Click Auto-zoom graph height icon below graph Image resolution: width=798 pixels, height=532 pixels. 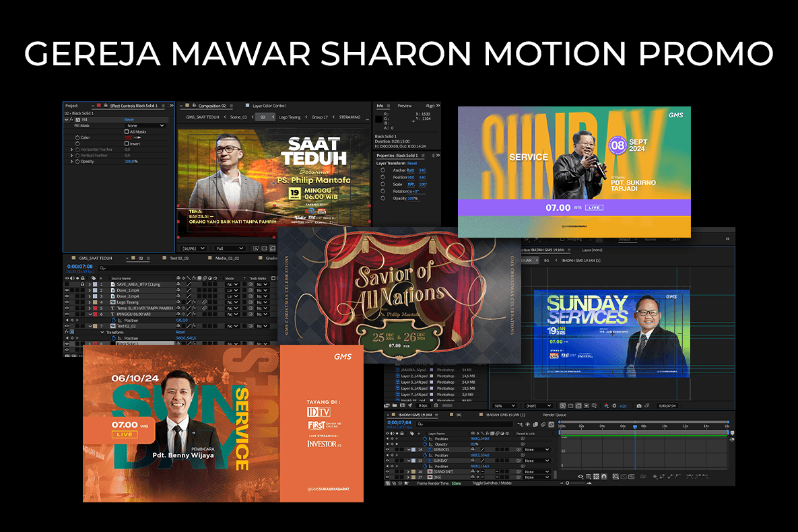(616, 477)
